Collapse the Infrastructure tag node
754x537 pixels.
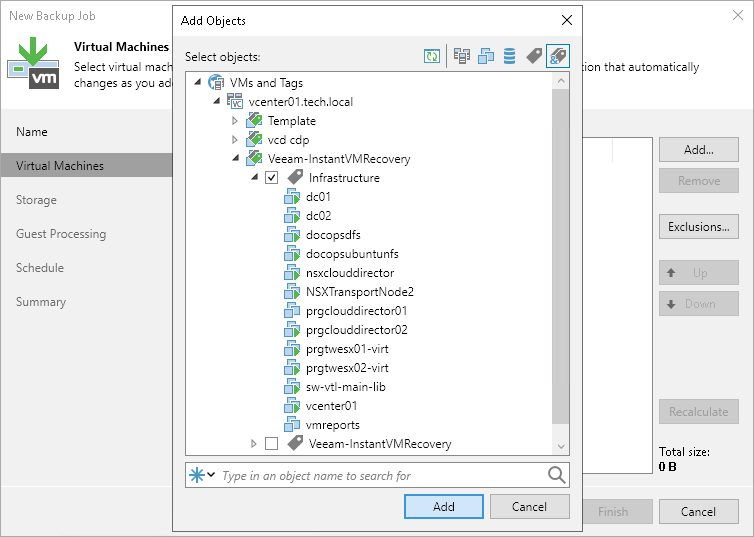coord(255,177)
